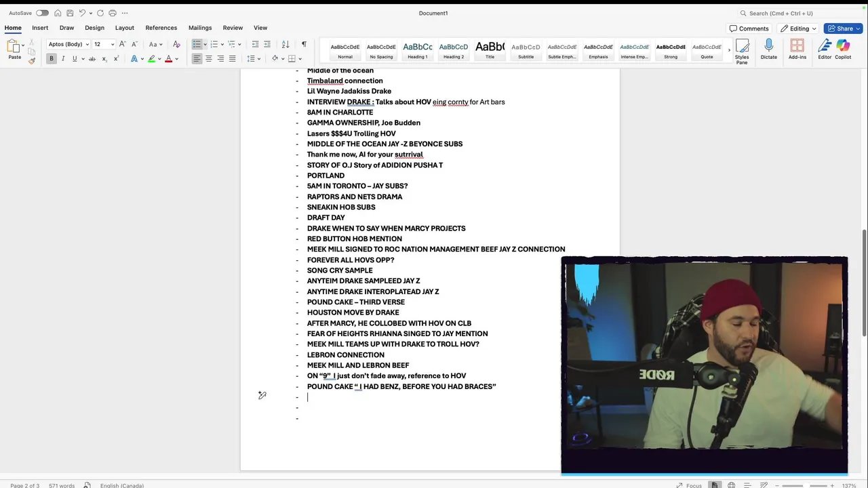
Task: Toggle Italic formatting
Action: click(x=63, y=59)
